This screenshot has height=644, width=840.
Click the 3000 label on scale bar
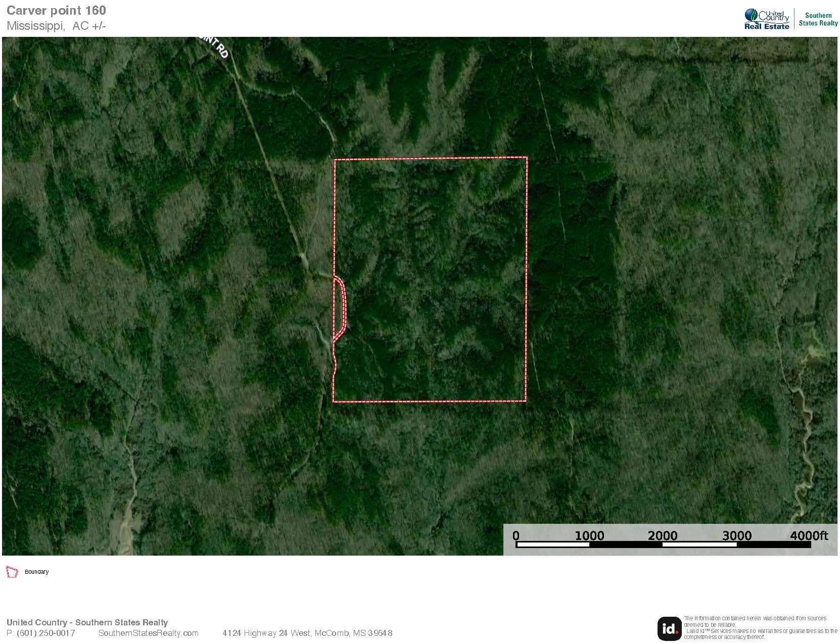pyautogui.click(x=736, y=535)
